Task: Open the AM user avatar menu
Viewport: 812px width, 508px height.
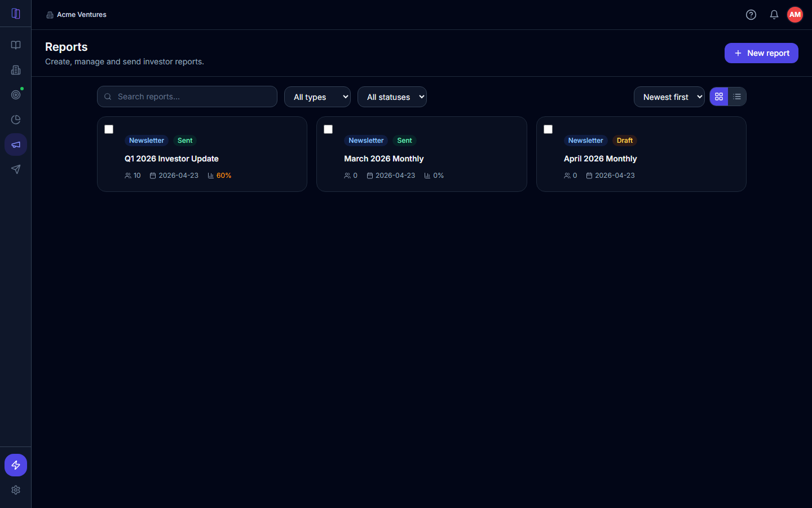Action: [x=795, y=15]
